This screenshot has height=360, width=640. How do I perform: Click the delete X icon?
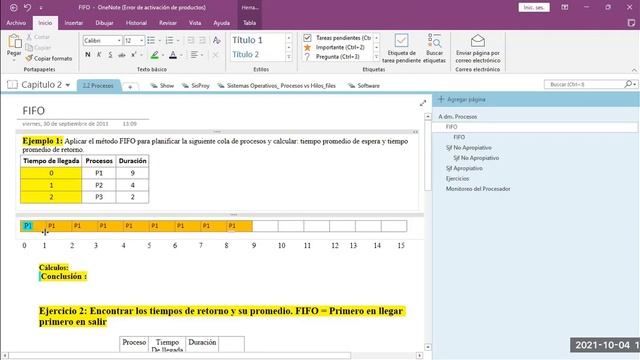click(x=216, y=55)
